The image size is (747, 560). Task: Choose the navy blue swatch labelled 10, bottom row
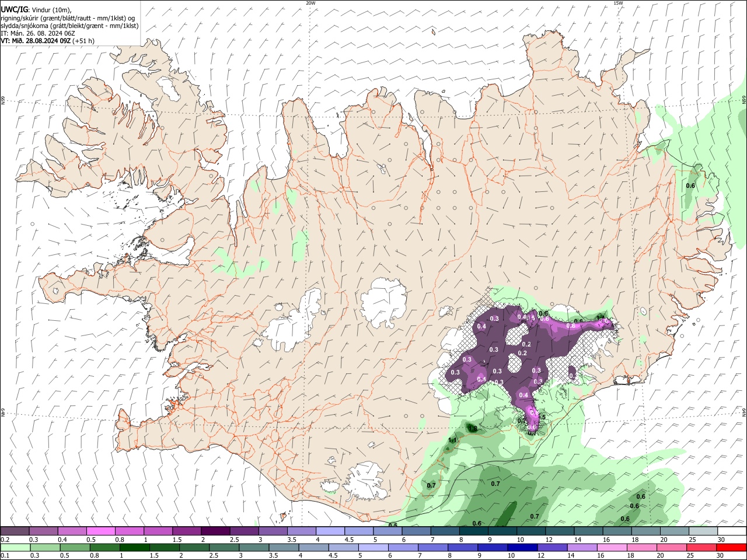pyautogui.click(x=522, y=547)
